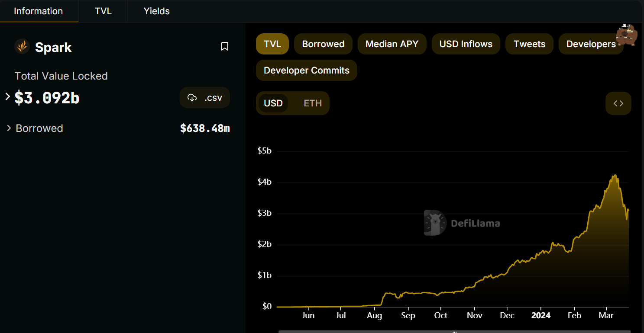Toggle the USD Inflows chart series

pos(466,44)
